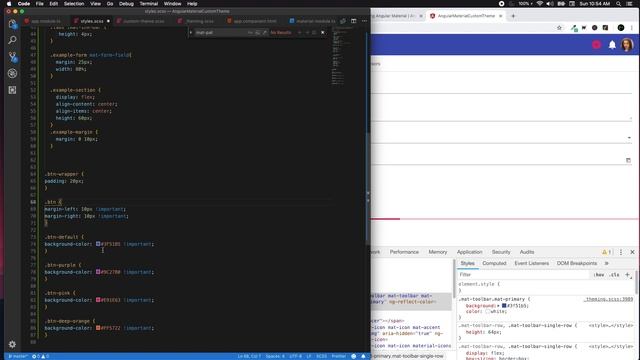
Task: Open the Audits tab in DevTools
Action: pos(527,252)
